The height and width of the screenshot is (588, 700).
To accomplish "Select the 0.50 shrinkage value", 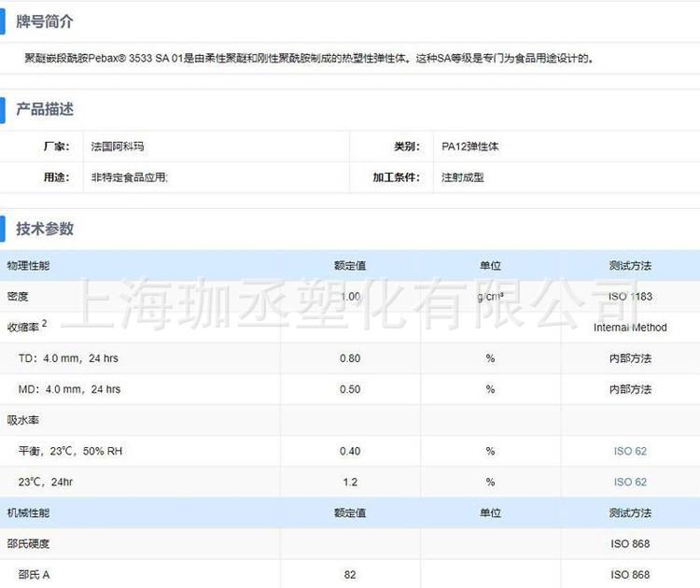I will (x=350, y=389).
